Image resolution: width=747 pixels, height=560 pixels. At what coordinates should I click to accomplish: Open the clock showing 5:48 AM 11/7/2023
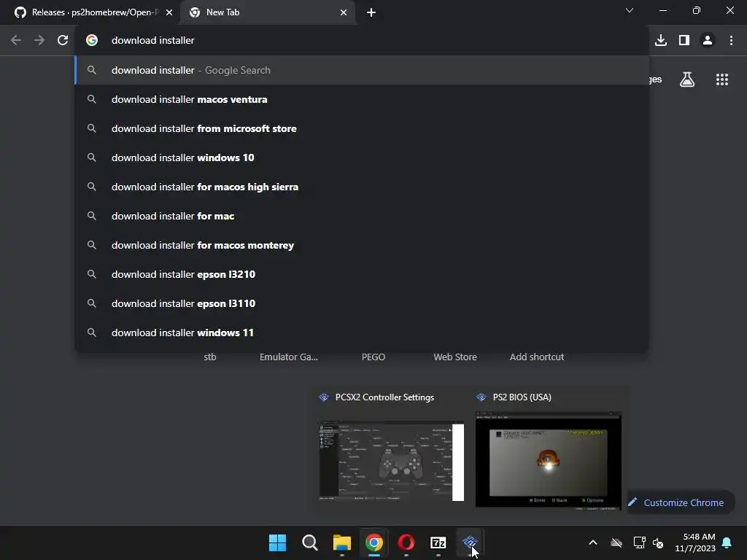click(x=695, y=542)
